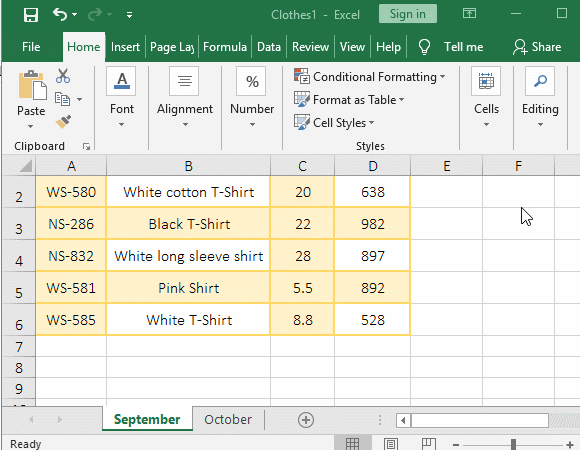The image size is (580, 450).
Task: Select column E header
Action: click(x=446, y=166)
